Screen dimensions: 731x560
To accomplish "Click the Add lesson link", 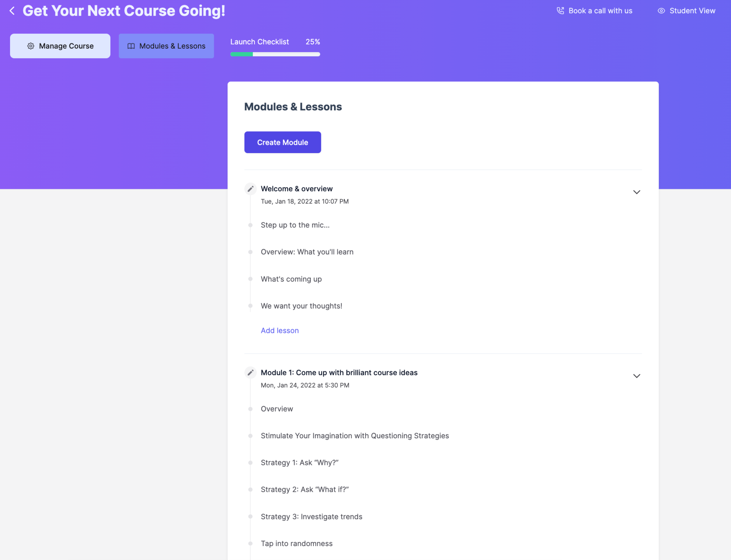I will click(x=279, y=331).
